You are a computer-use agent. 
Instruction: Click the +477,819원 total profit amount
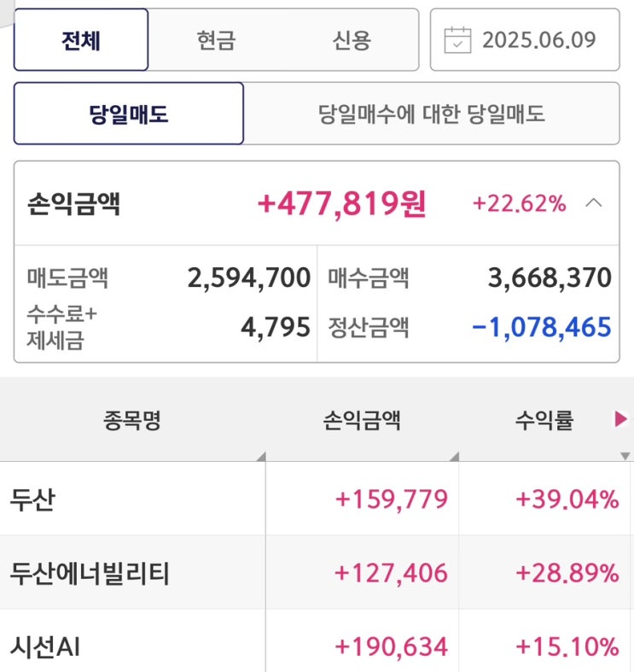(x=341, y=204)
